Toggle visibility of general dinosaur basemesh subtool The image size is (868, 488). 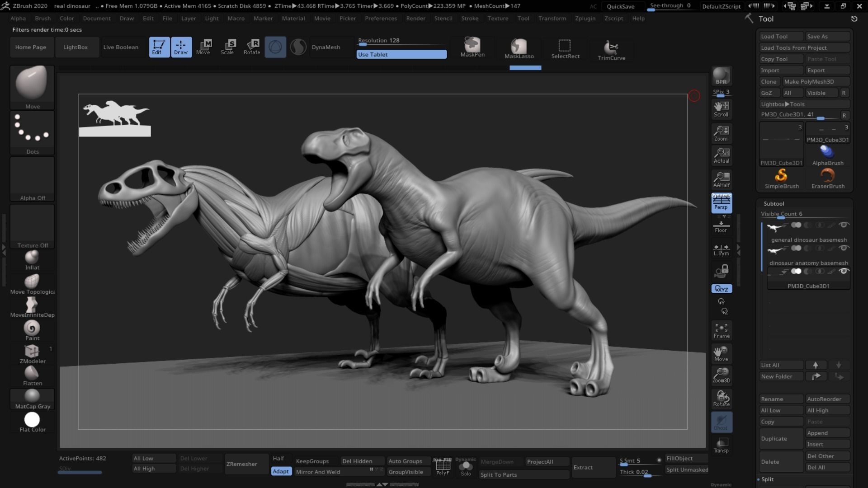pos(844,225)
